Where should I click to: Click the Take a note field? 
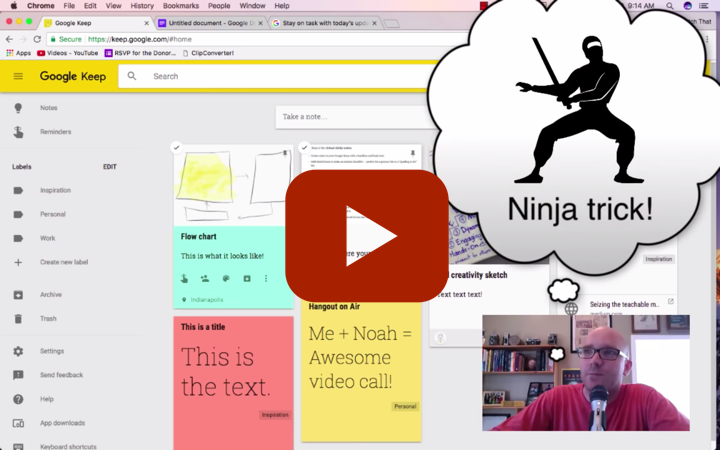tap(356, 117)
